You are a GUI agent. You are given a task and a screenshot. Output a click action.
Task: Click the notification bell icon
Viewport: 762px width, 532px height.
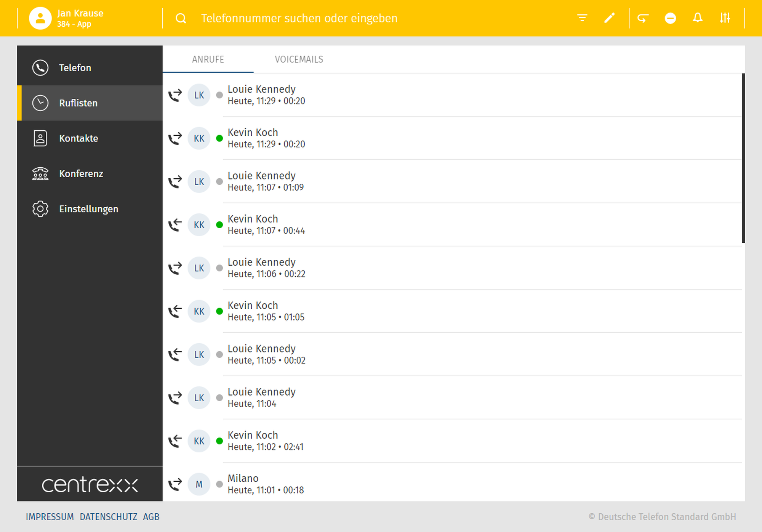(x=698, y=18)
